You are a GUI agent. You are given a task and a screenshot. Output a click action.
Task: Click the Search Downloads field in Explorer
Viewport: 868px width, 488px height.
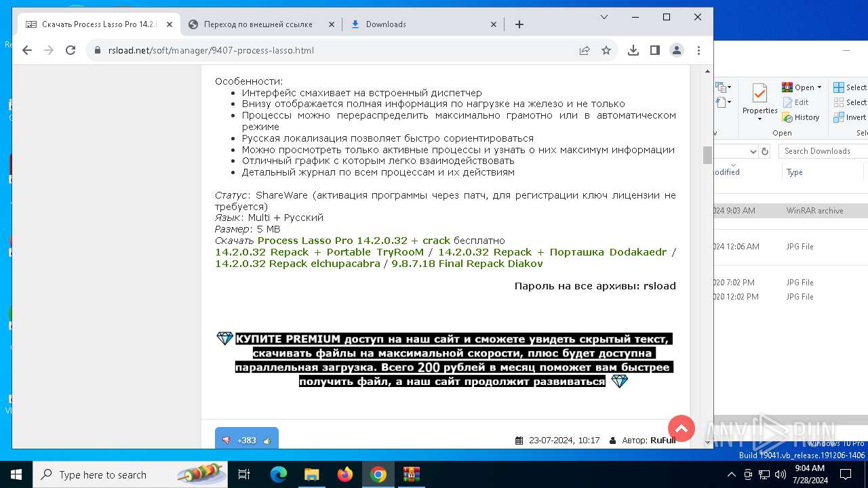(x=823, y=151)
